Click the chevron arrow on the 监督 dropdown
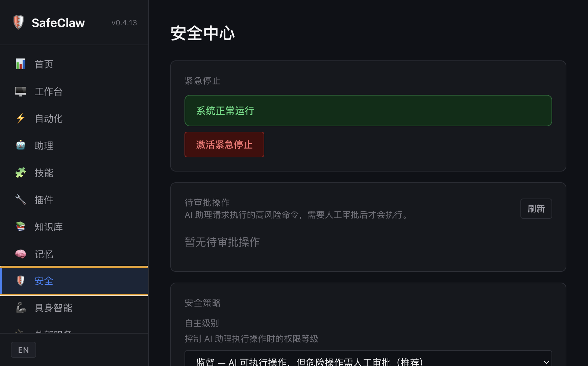 (x=546, y=362)
